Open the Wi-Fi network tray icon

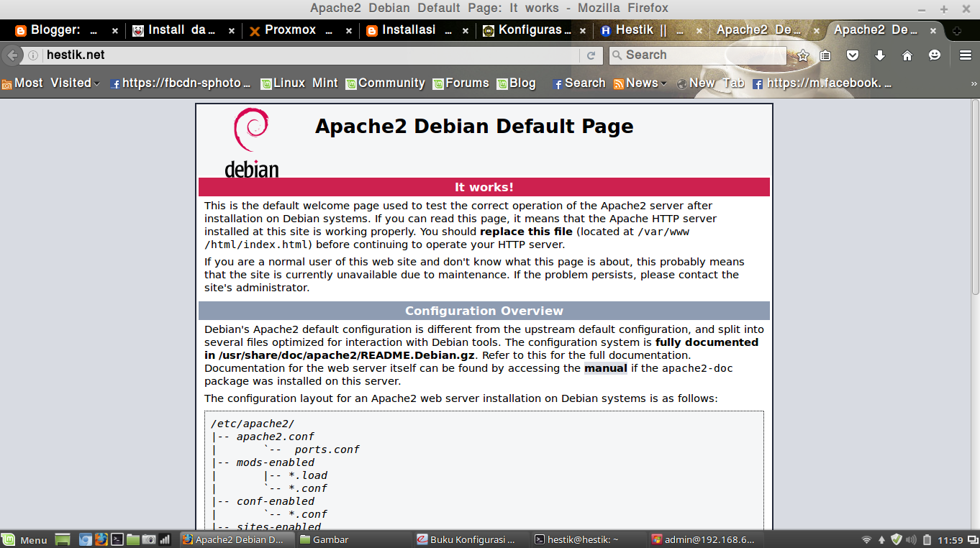866,539
